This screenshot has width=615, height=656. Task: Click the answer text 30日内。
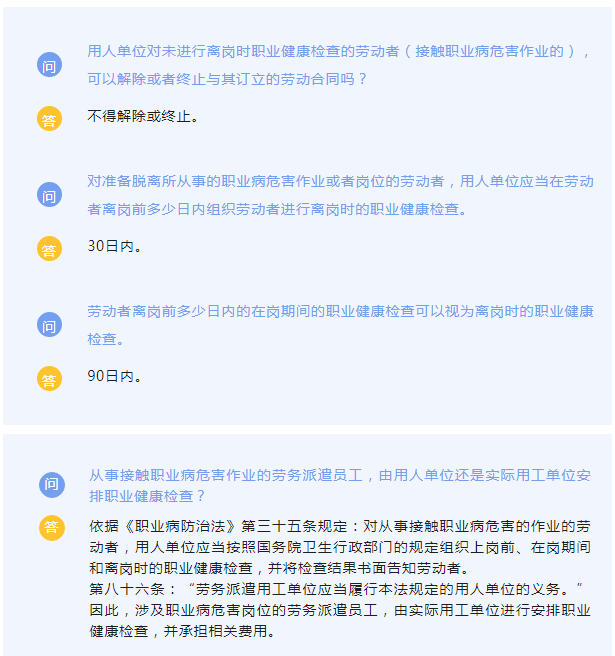(114, 246)
